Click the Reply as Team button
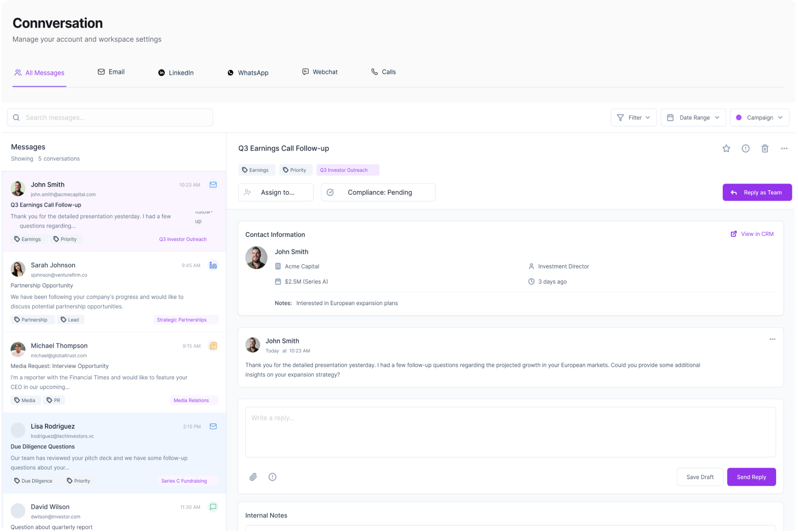The width and height of the screenshot is (798, 532). 757,192
